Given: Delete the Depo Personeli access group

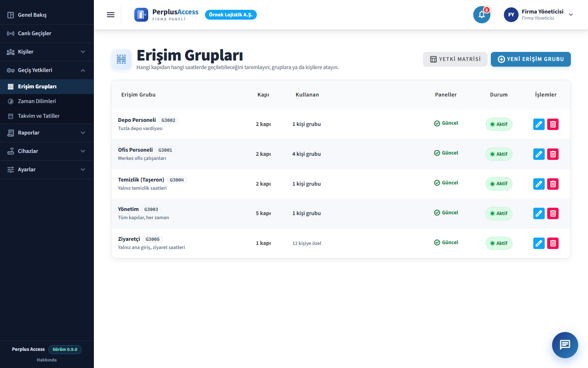Looking at the screenshot, I should point(553,124).
